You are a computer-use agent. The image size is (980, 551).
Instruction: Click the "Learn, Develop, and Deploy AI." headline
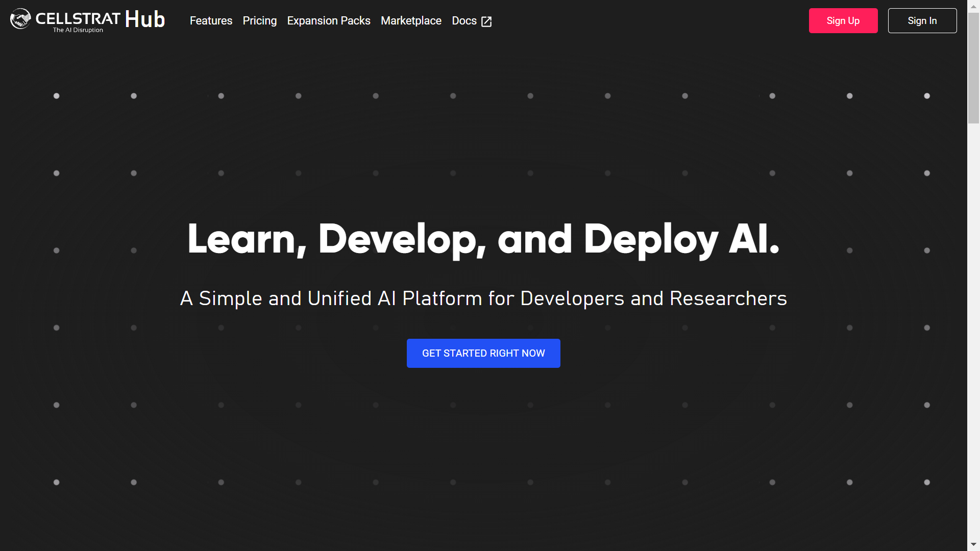point(483,239)
